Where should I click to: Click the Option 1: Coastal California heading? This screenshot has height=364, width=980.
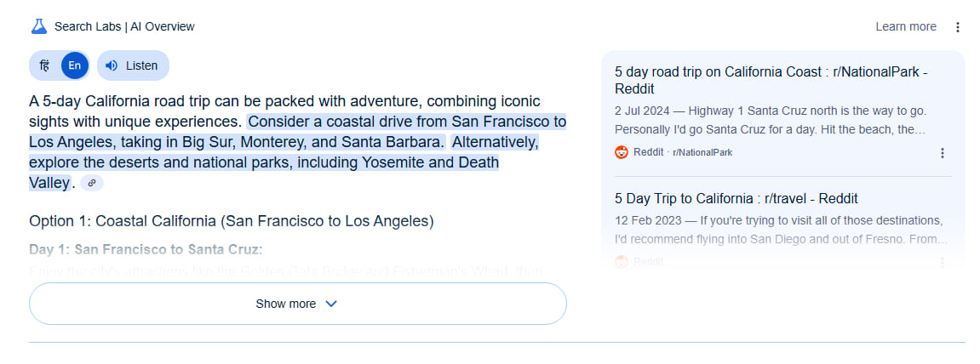click(x=232, y=221)
